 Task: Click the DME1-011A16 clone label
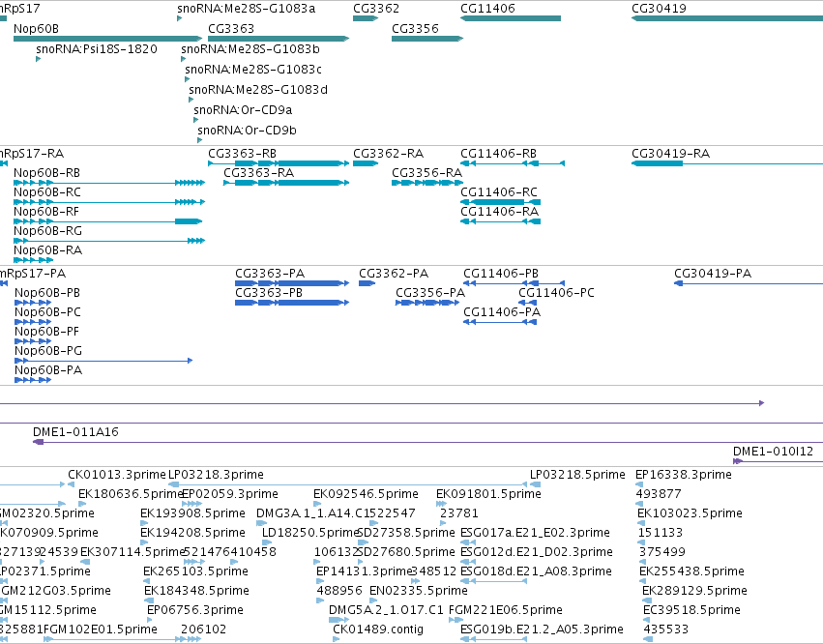pyautogui.click(x=75, y=432)
